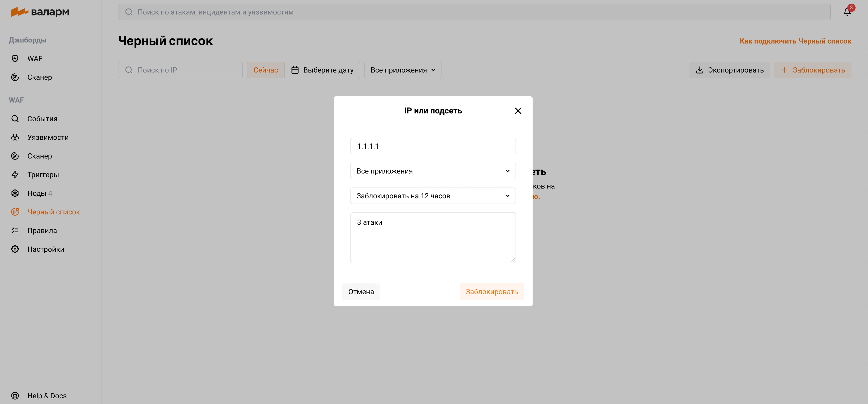Expand Все приложения dropdown in dialog
868x404 pixels.
433,171
